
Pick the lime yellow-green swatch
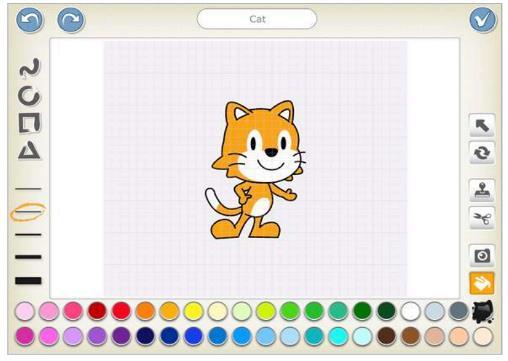point(266,311)
